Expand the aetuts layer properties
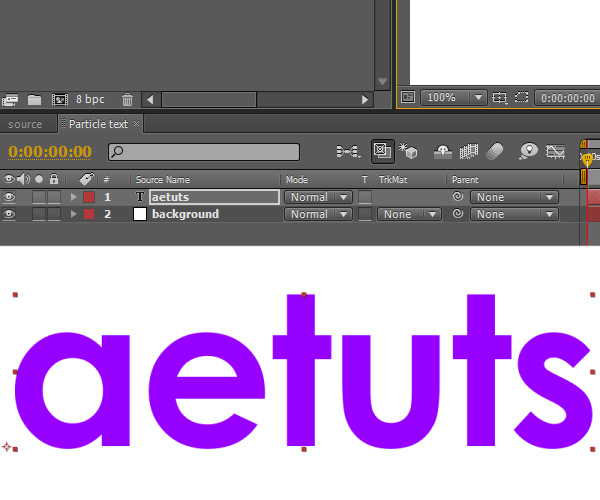This screenshot has height=500, width=600. pyautogui.click(x=73, y=197)
